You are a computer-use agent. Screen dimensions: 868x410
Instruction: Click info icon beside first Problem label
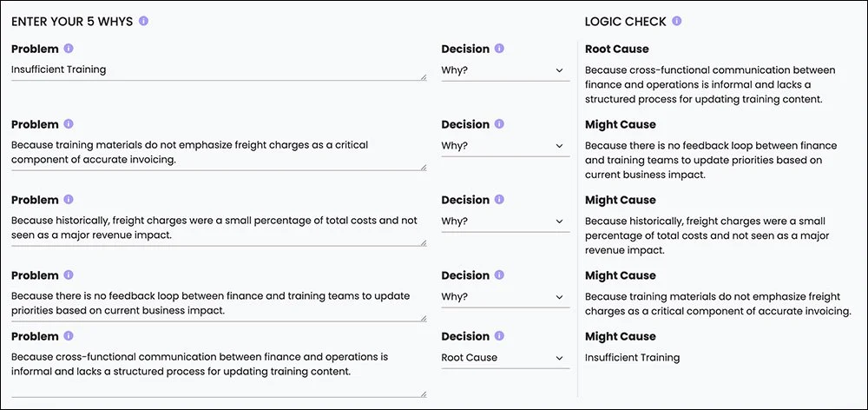pyautogui.click(x=69, y=49)
